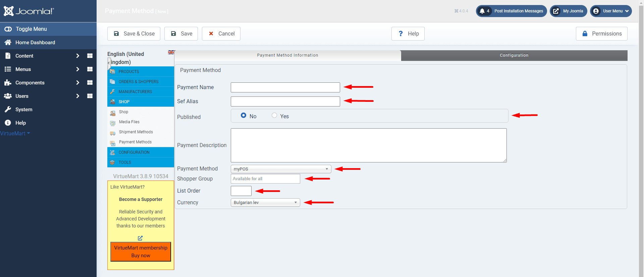This screenshot has width=644, height=277.
Task: Expand the Content menu chevron
Action: 77,56
